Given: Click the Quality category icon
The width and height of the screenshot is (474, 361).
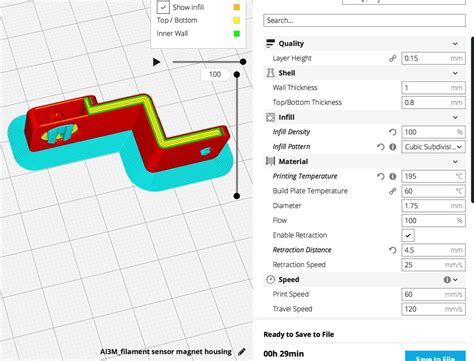Looking at the screenshot, I should [x=270, y=43].
